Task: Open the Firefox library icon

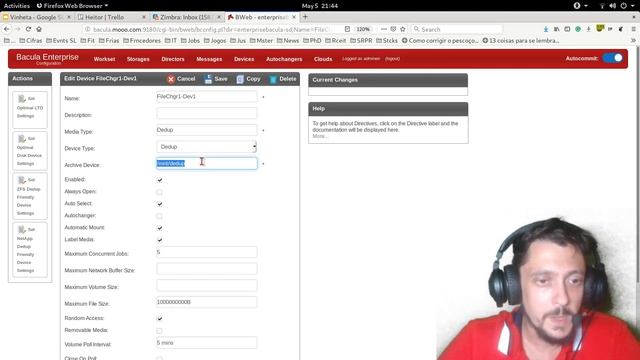Action: (556, 29)
